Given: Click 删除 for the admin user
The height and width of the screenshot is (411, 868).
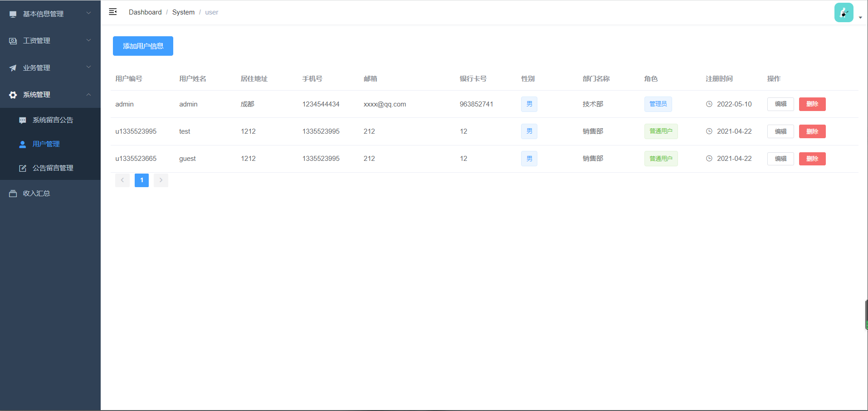Looking at the screenshot, I should pos(812,104).
